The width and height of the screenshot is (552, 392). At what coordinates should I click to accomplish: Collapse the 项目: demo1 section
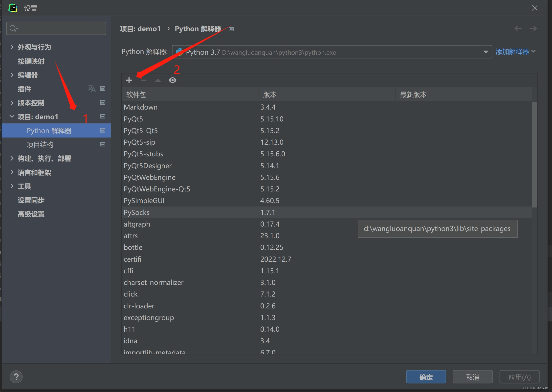[x=12, y=116]
